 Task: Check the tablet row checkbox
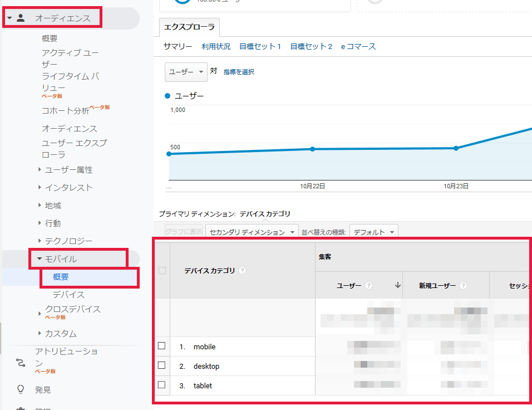point(162,384)
